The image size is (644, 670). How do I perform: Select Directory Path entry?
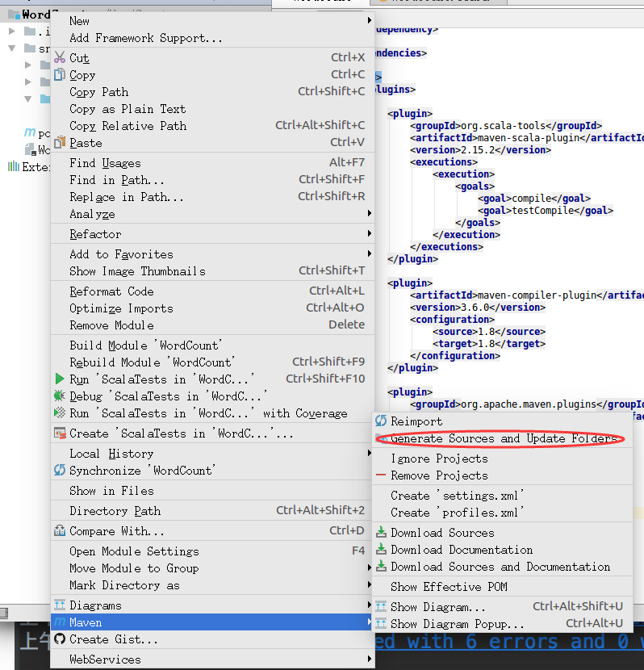pyautogui.click(x=212, y=511)
